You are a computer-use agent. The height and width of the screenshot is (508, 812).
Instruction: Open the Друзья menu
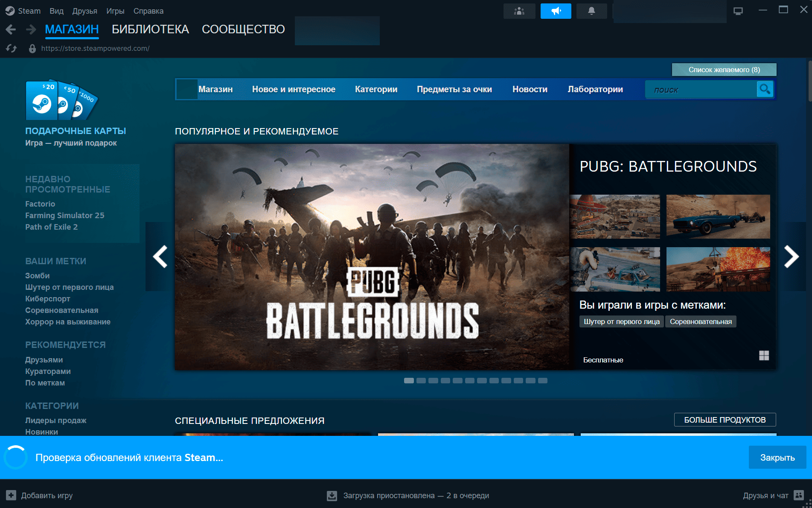point(84,11)
